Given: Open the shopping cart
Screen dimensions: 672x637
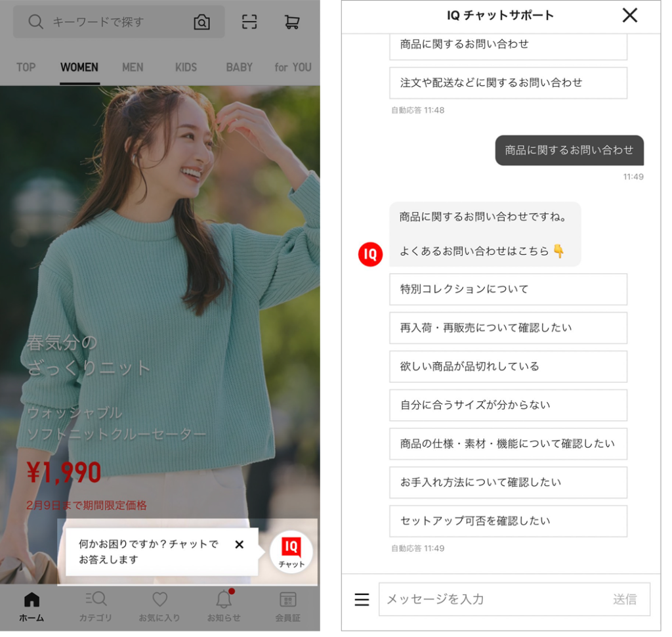Looking at the screenshot, I should pos(292,22).
